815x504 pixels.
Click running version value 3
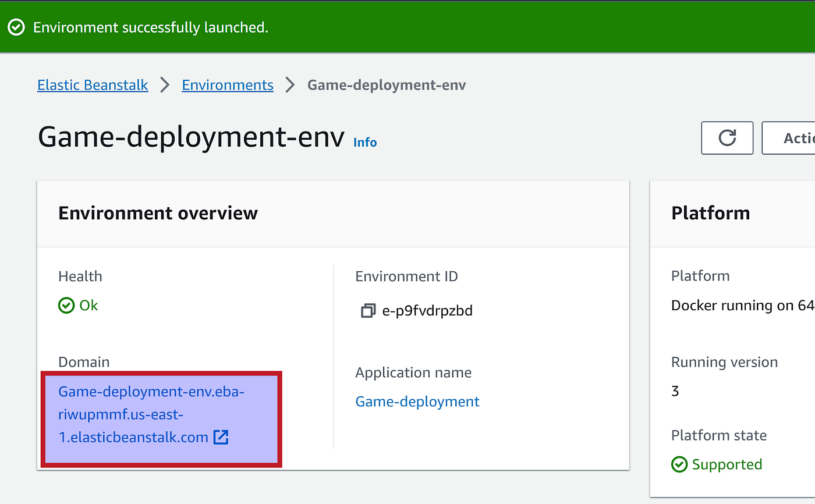click(675, 391)
